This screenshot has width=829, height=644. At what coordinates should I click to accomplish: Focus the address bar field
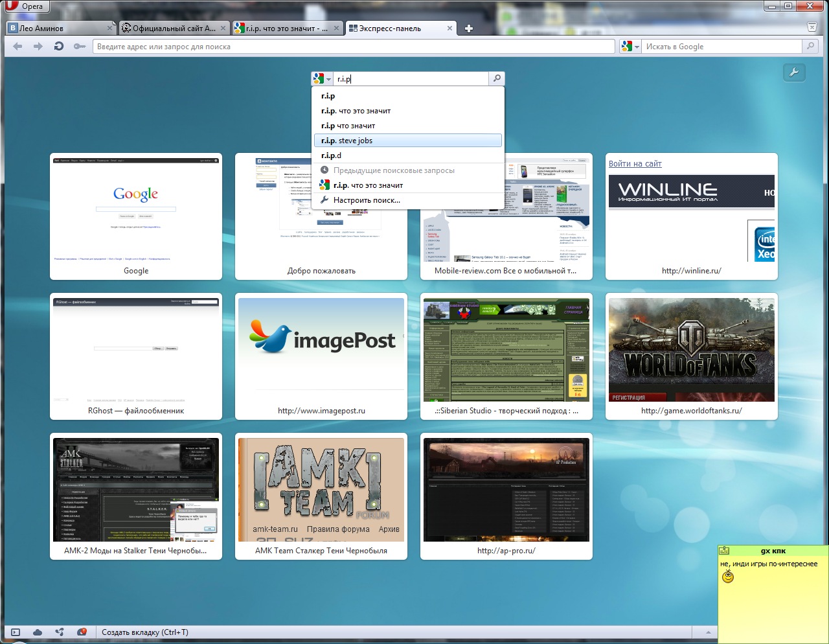click(x=353, y=47)
